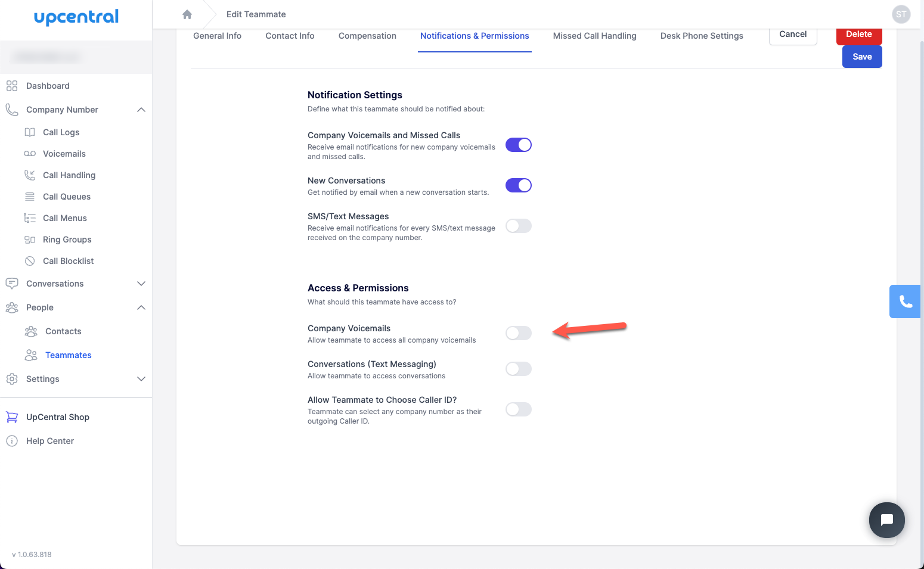924x569 pixels.
Task: Click the floating phone dialer icon
Action: click(x=904, y=301)
